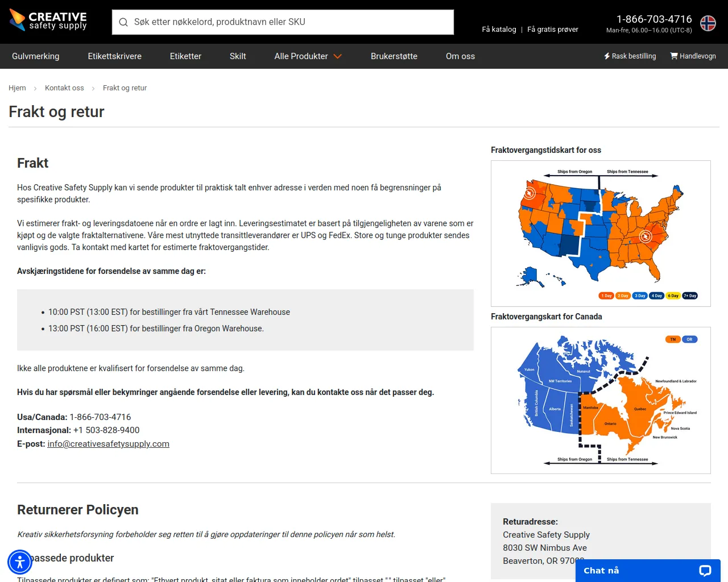
Task: Click the search magnifier icon
Action: tap(123, 22)
